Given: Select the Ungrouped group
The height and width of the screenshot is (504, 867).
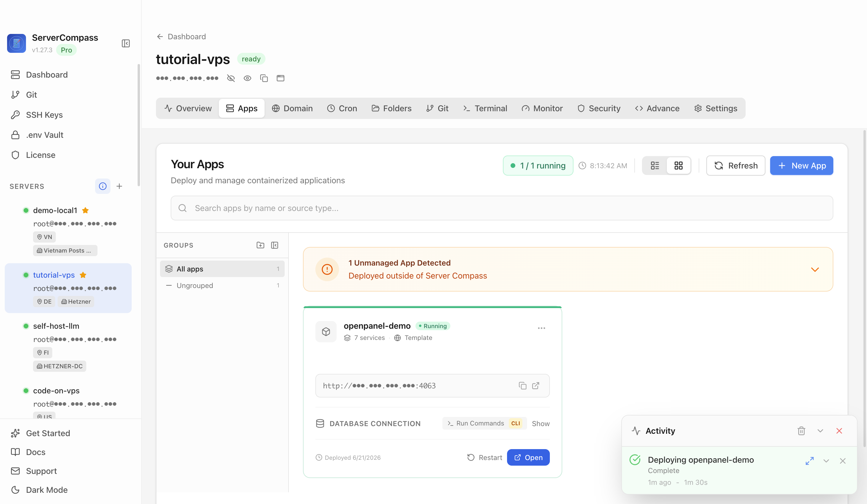Looking at the screenshot, I should coord(222,285).
